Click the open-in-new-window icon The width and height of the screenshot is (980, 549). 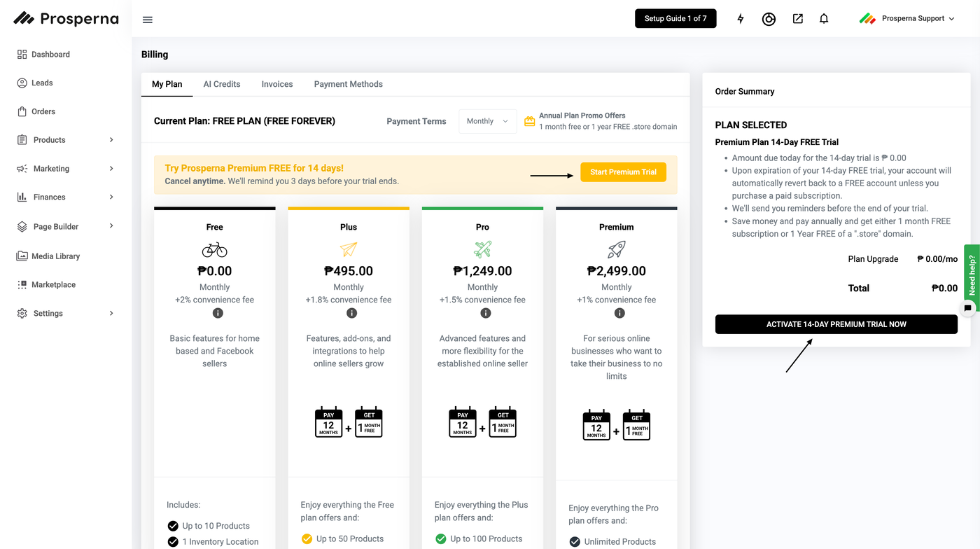coord(797,19)
